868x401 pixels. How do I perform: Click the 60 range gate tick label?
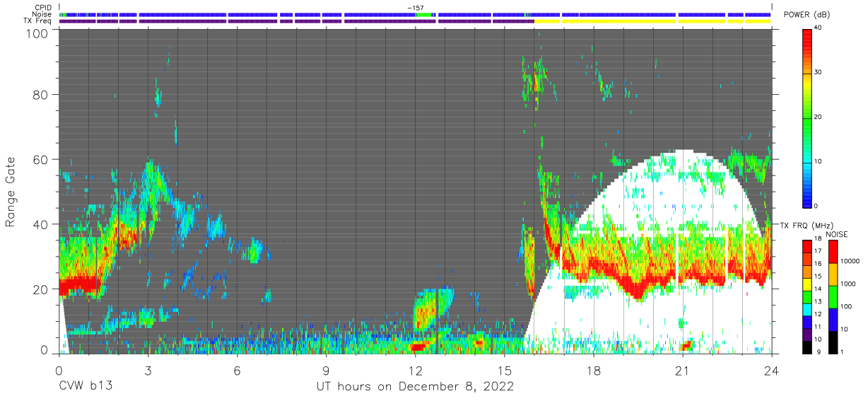(41, 160)
